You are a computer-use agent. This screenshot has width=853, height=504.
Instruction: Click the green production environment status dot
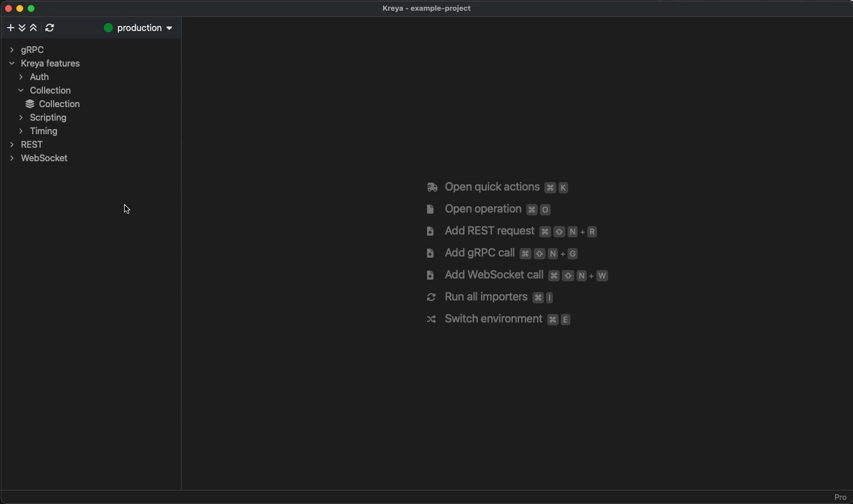pos(108,28)
